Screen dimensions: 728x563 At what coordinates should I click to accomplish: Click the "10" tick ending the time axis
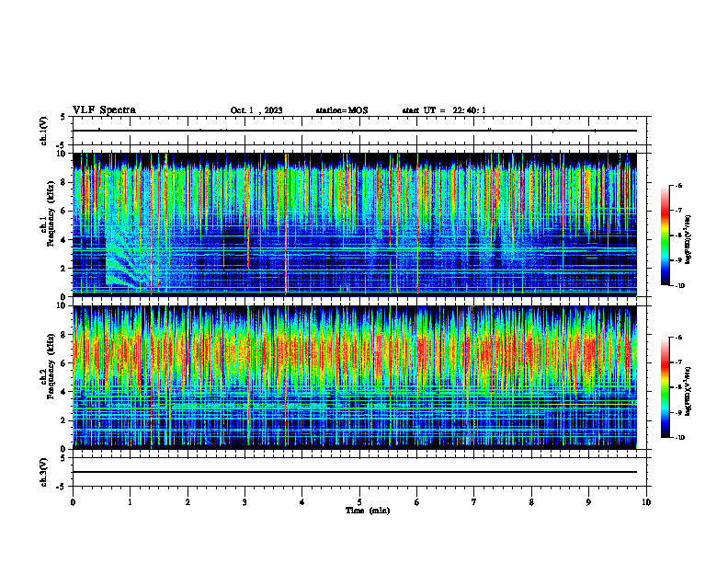(646, 502)
